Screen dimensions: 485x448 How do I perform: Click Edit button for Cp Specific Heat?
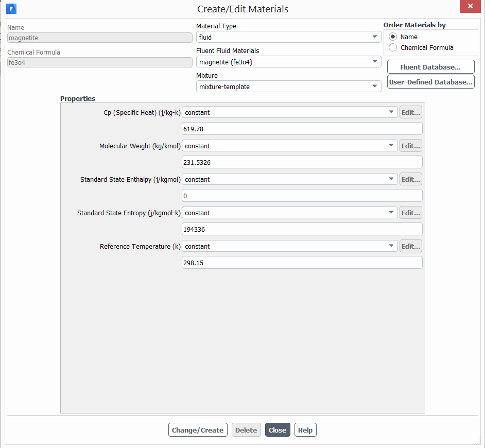point(410,112)
